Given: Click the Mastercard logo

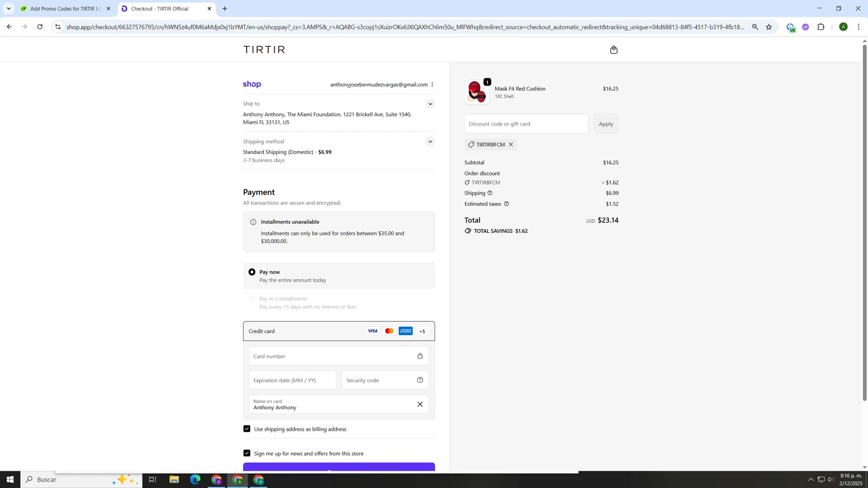Looking at the screenshot, I should tap(389, 331).
